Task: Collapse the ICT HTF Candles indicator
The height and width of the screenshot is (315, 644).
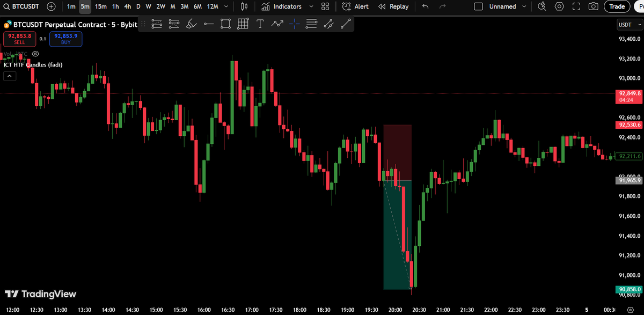Action: click(10, 76)
